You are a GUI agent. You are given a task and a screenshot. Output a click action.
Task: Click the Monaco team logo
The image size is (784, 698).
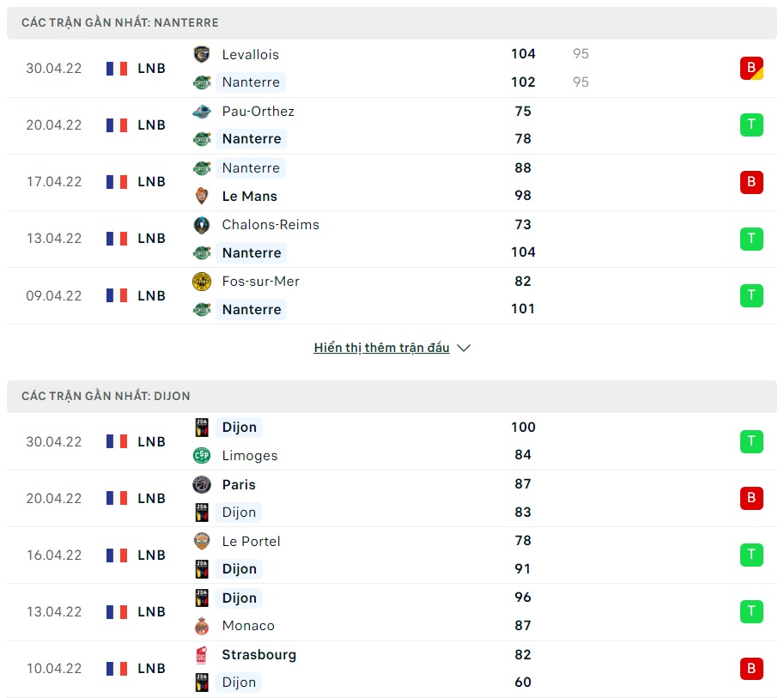(x=202, y=625)
